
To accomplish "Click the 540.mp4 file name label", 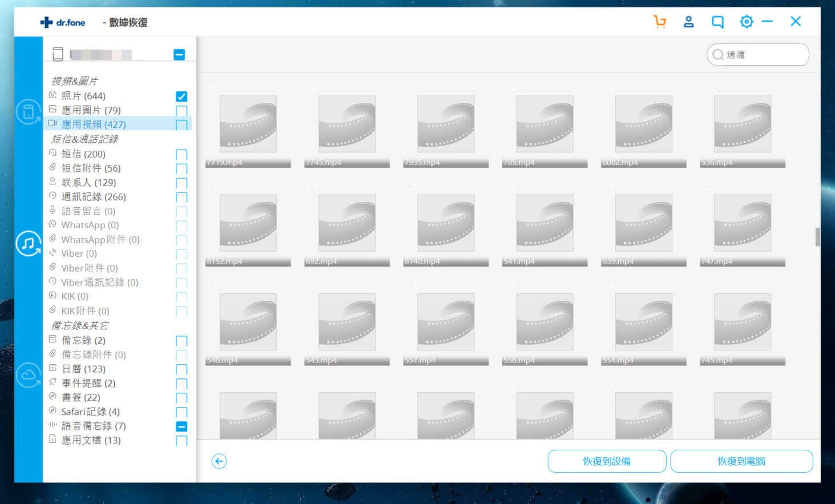I will click(x=223, y=361).
